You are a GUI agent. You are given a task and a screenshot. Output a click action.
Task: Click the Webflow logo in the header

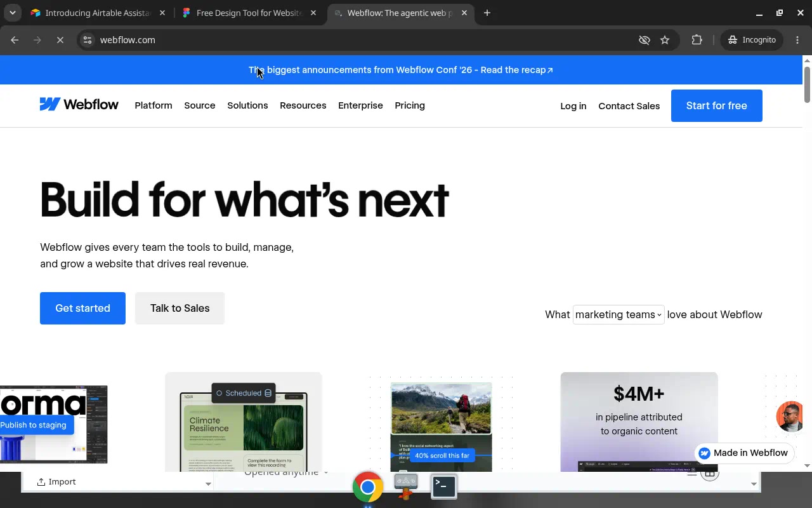(79, 105)
